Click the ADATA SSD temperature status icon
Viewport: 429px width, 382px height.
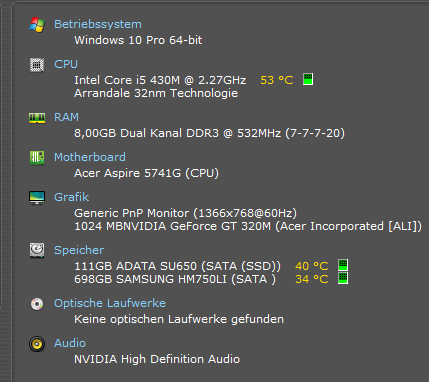(343, 265)
